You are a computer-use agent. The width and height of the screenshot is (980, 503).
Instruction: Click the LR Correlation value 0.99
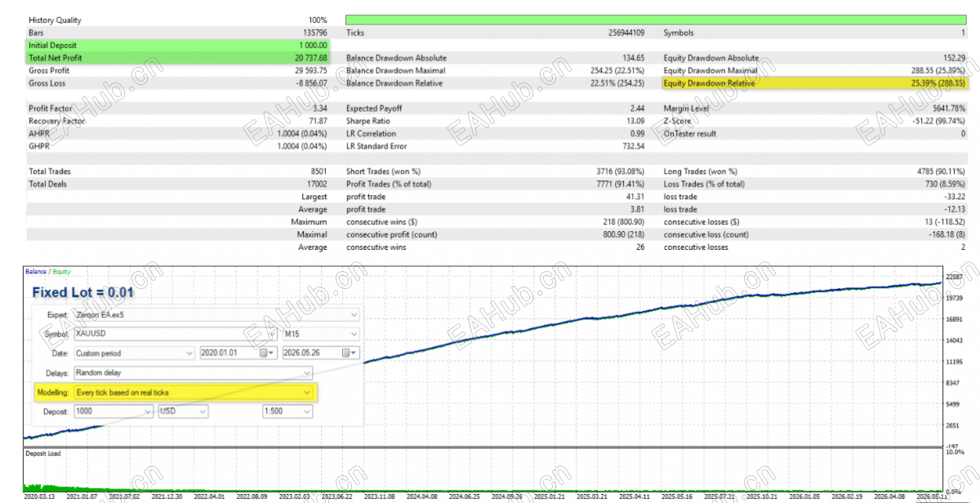[x=637, y=134]
